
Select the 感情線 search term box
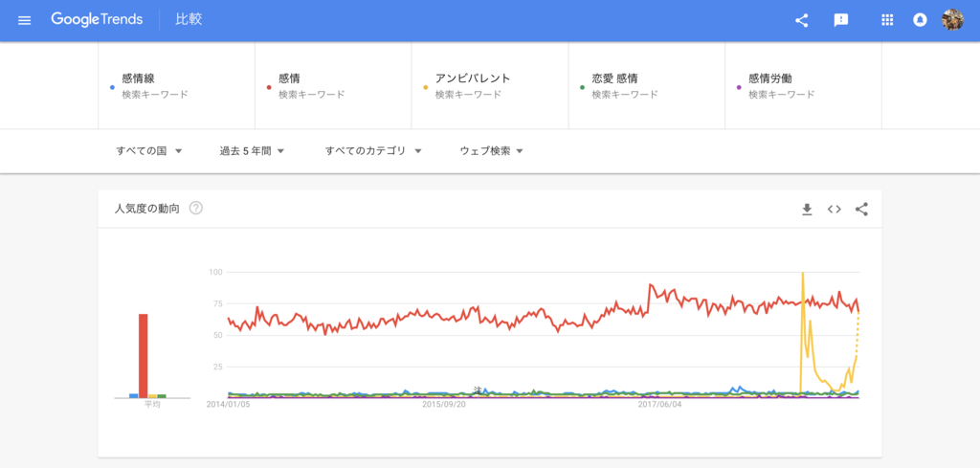(x=177, y=85)
